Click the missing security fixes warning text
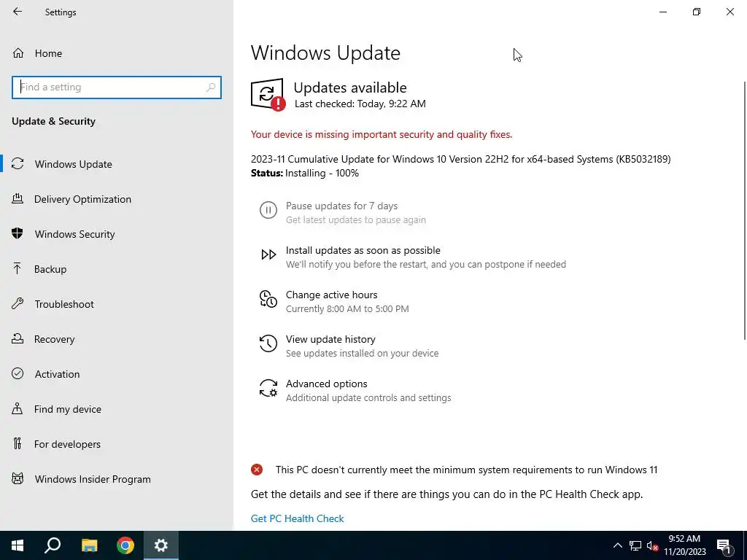 click(x=382, y=135)
